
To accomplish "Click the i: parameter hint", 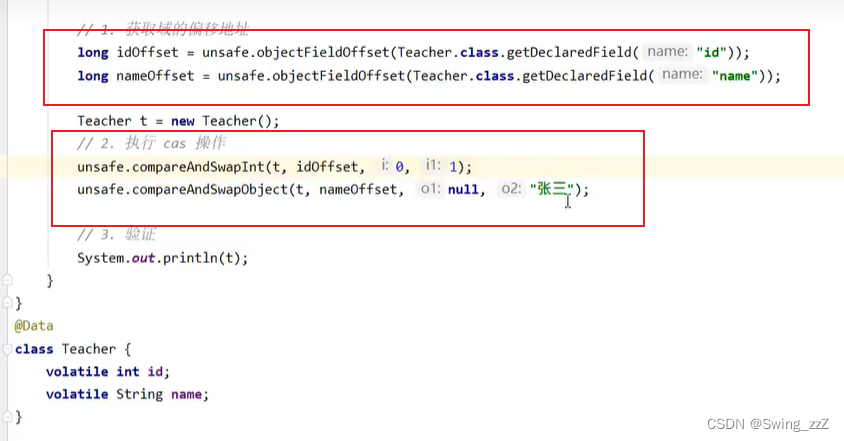I will pos(384,165).
